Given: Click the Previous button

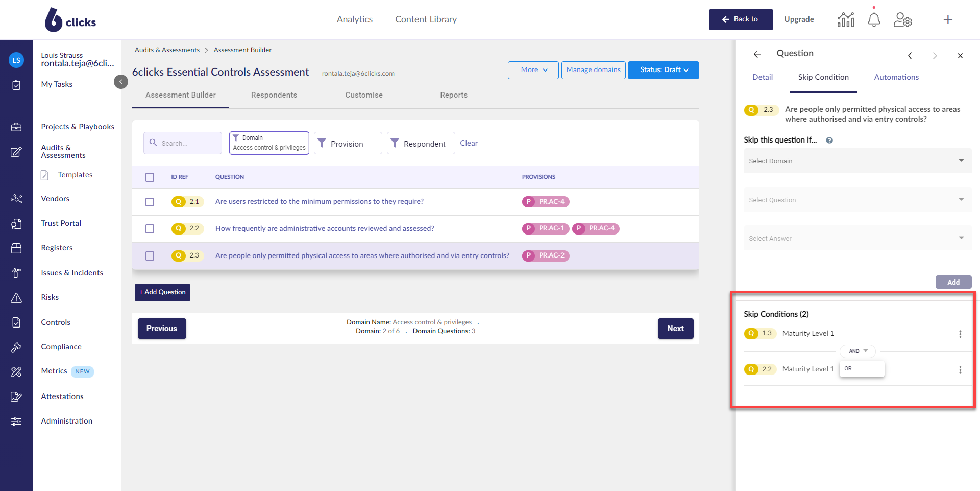Looking at the screenshot, I should 162,329.
